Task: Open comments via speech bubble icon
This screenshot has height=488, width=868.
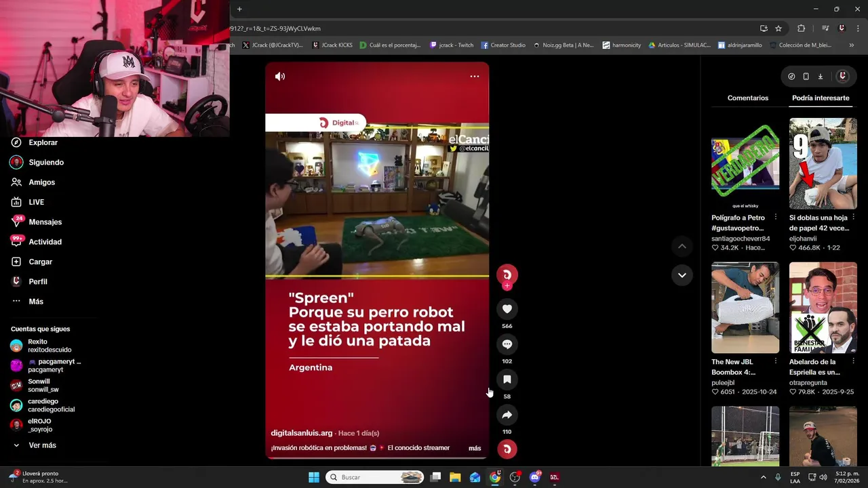Action: tap(507, 344)
